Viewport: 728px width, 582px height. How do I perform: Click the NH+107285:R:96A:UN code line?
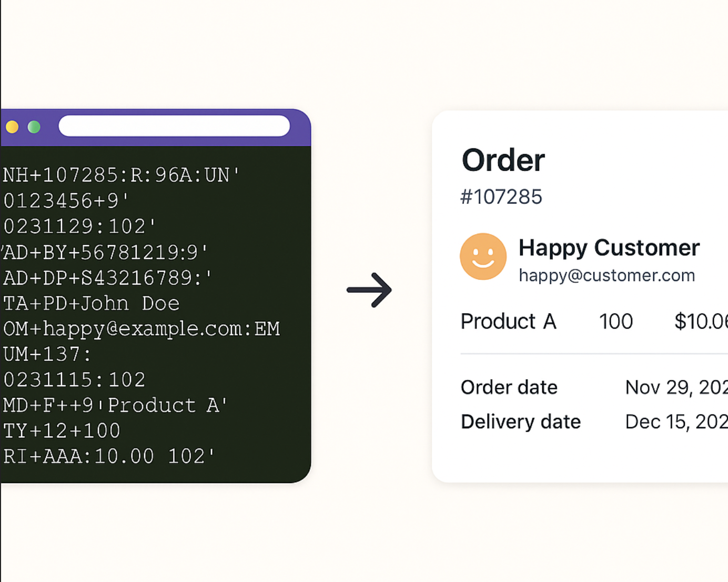point(122,175)
